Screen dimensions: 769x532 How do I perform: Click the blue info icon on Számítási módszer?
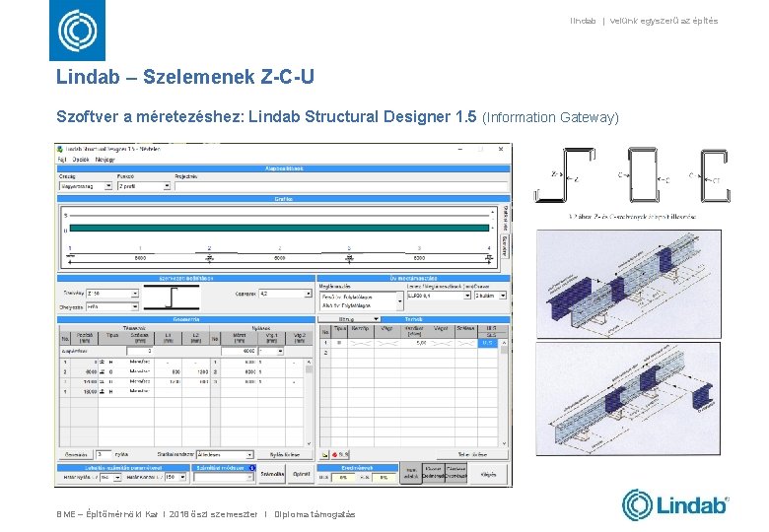[252, 468]
